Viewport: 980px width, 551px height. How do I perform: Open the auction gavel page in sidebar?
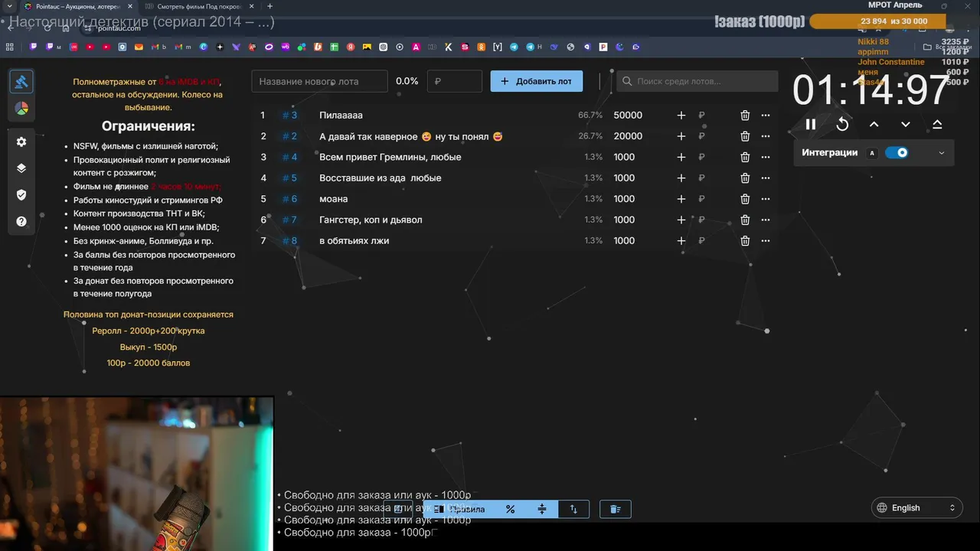pyautogui.click(x=21, y=81)
